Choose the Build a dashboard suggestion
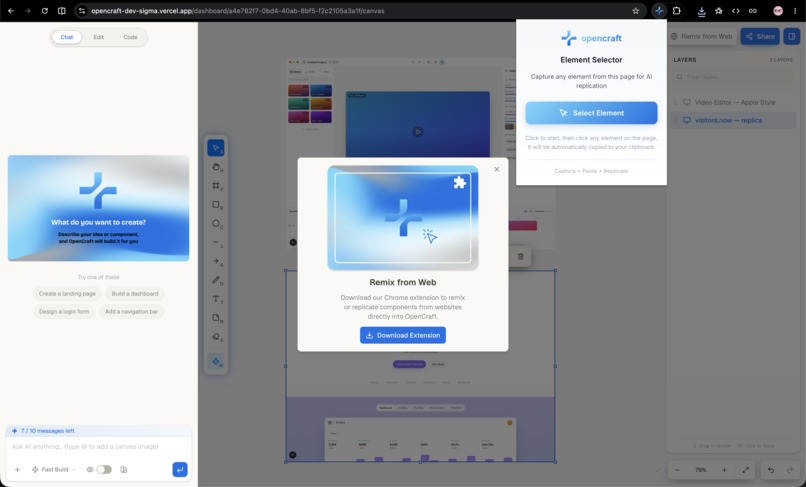806x487 pixels. [135, 294]
